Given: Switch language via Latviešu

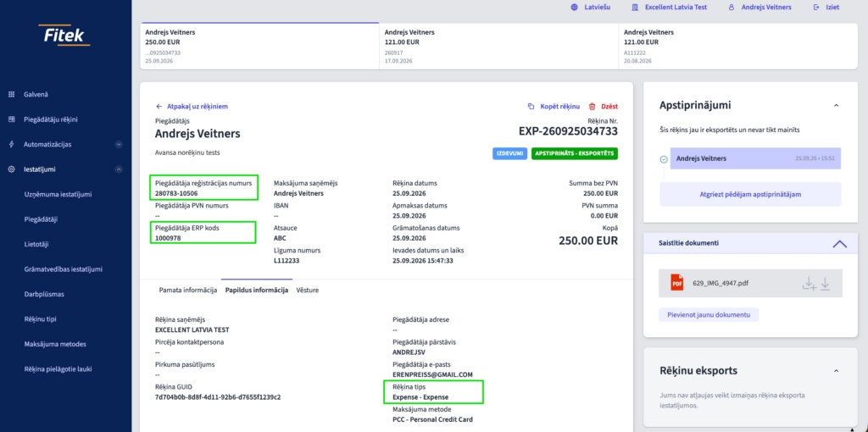Looking at the screenshot, I should pyautogui.click(x=598, y=8).
